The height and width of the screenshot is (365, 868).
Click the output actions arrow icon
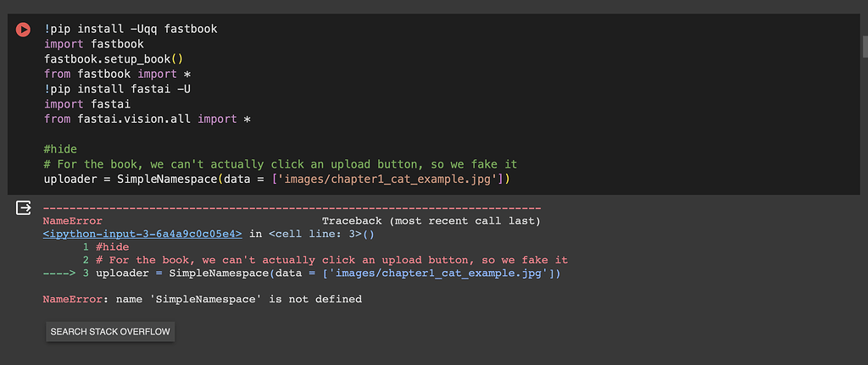(x=23, y=207)
